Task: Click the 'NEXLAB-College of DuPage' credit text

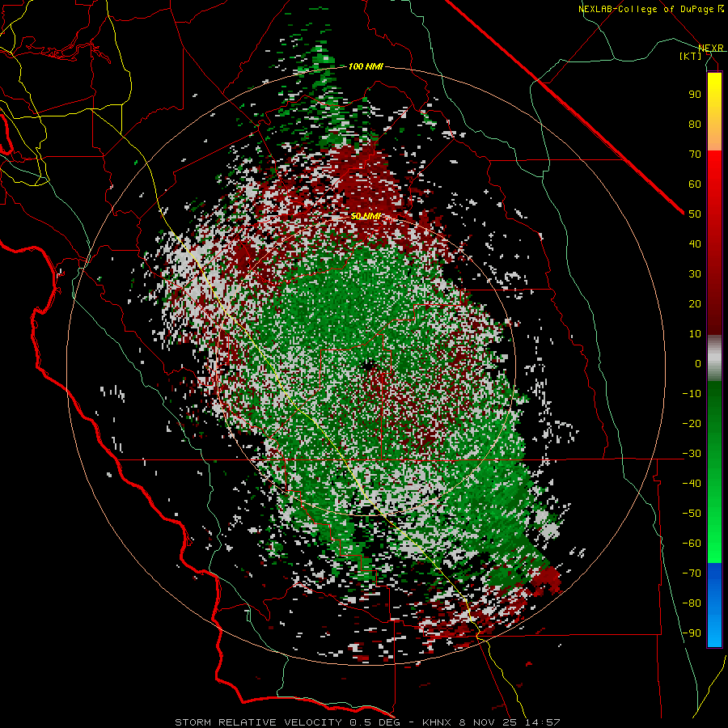Action: (645, 9)
